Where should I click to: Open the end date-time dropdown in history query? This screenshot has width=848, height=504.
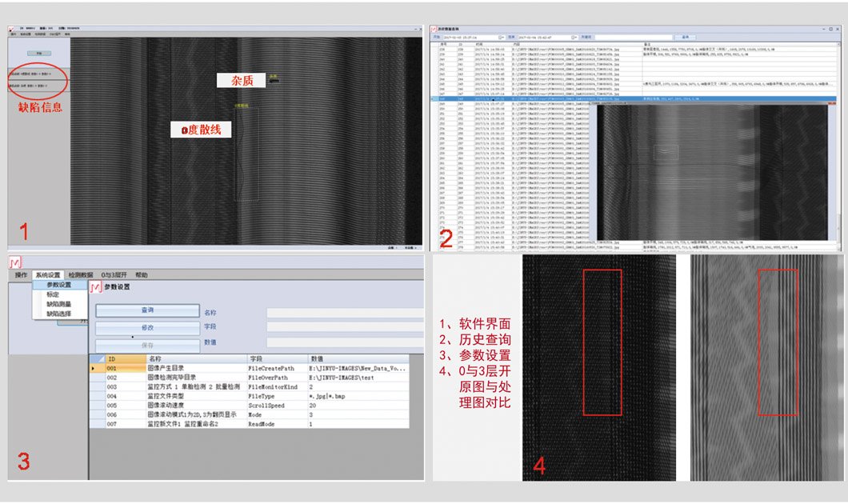574,37
